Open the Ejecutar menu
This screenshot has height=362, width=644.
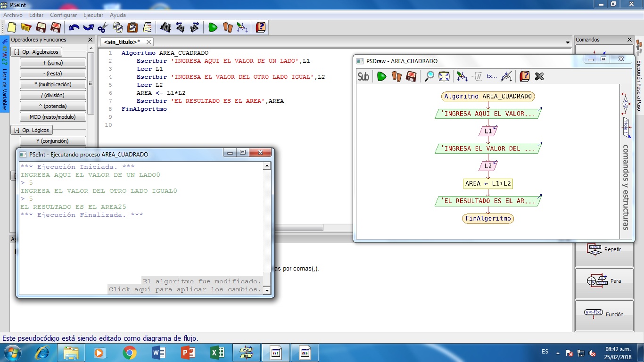pos(93,15)
